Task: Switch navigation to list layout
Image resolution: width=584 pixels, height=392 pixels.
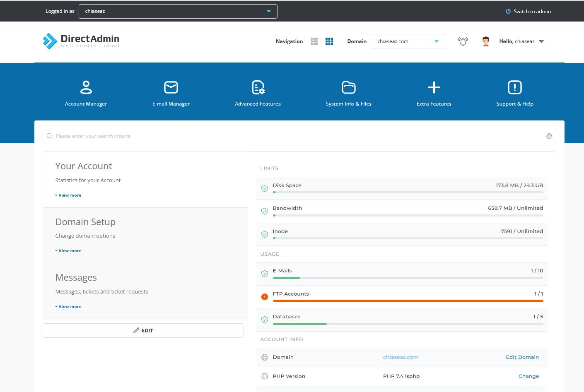Action: click(314, 41)
